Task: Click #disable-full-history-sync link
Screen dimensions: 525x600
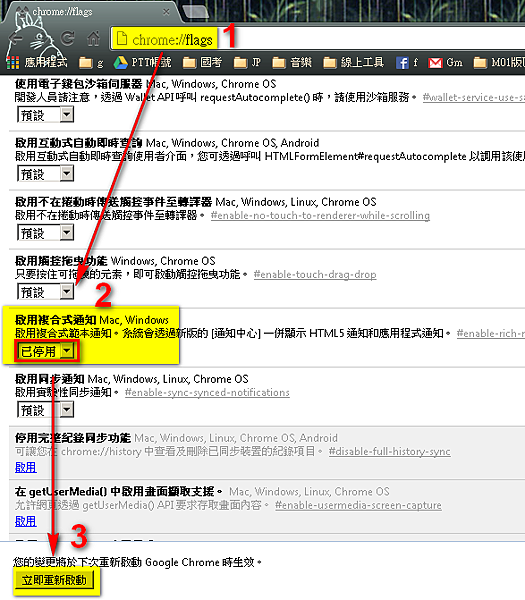Action: (x=390, y=452)
